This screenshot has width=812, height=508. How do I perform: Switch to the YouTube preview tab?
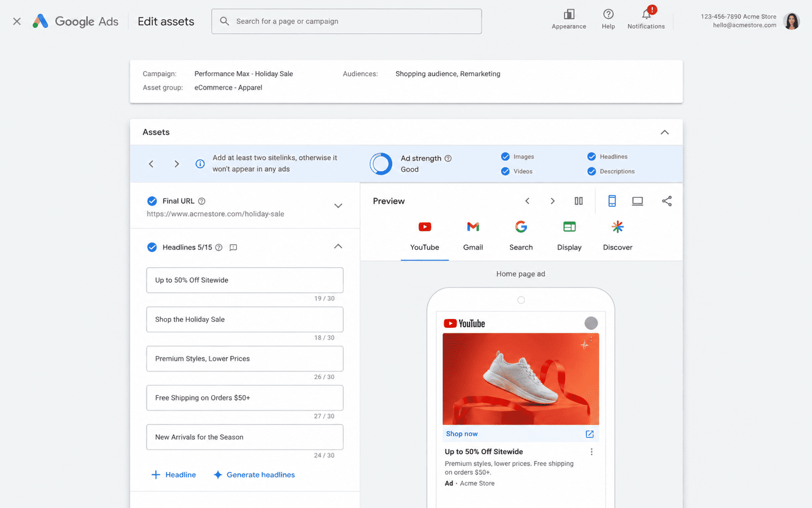click(424, 237)
